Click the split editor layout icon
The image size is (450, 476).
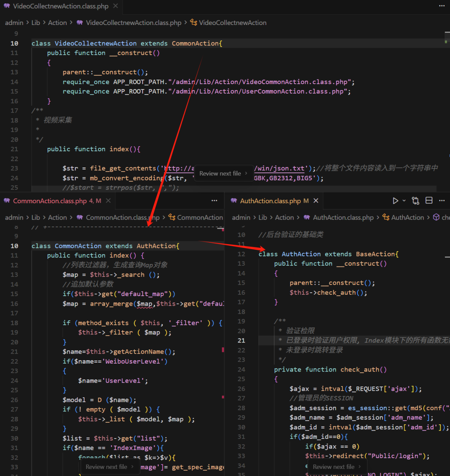[x=429, y=201]
